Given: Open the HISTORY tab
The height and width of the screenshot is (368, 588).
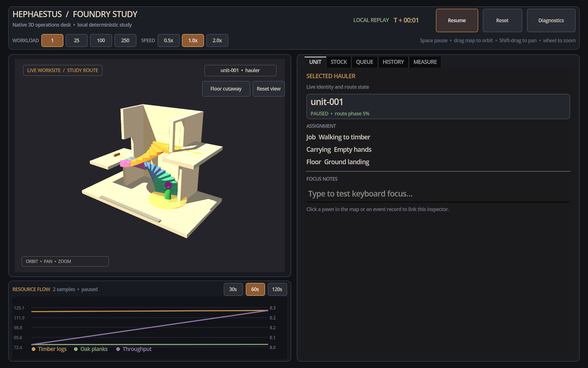Looking at the screenshot, I should point(393,62).
